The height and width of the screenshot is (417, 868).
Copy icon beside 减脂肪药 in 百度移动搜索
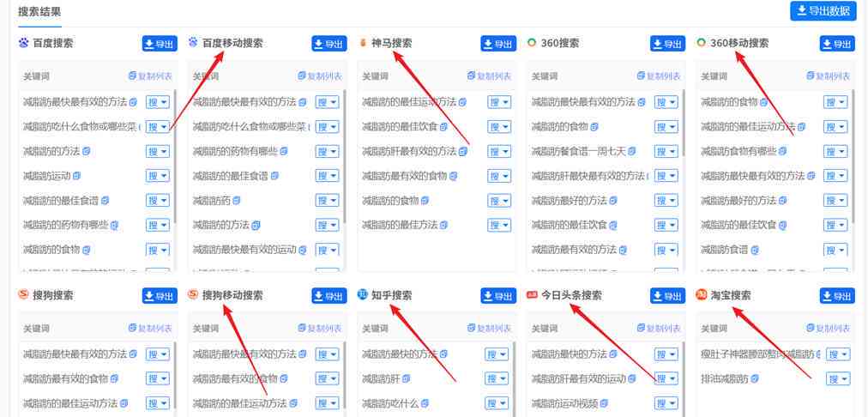point(237,201)
